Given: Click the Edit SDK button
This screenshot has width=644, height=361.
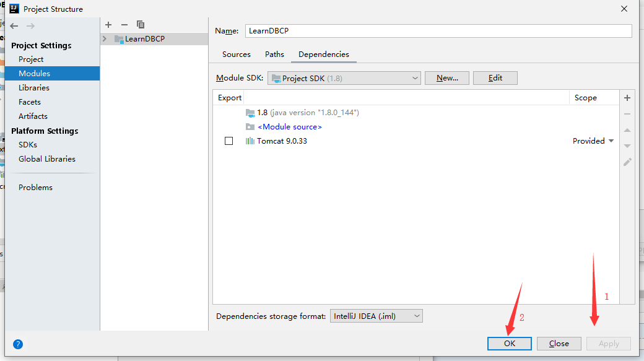Looking at the screenshot, I should point(495,78).
